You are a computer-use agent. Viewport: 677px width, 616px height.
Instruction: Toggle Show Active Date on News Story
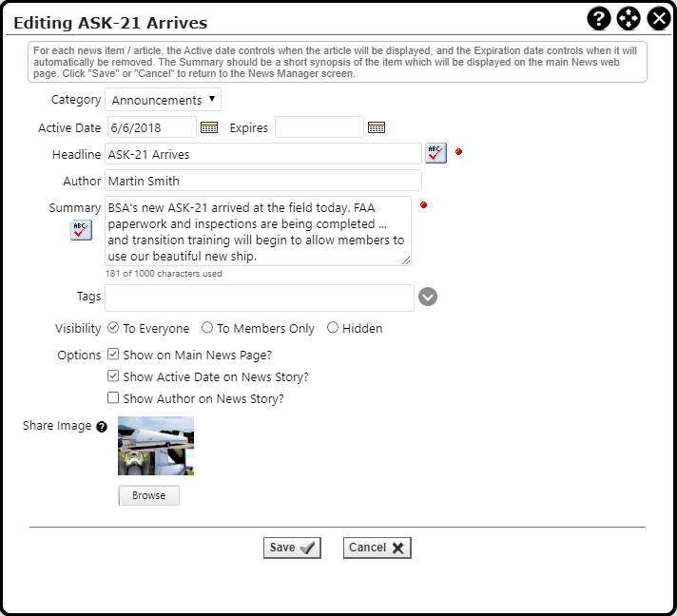(113, 376)
